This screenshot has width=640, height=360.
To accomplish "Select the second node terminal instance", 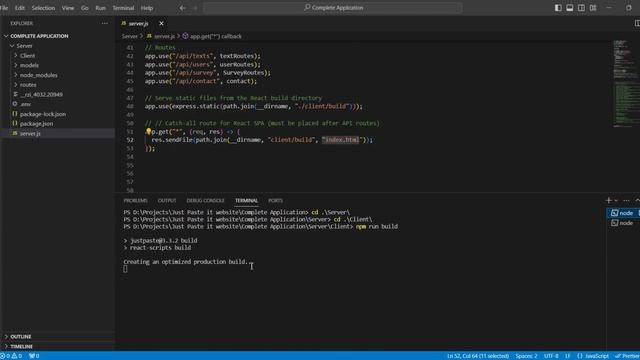I will point(623,223).
